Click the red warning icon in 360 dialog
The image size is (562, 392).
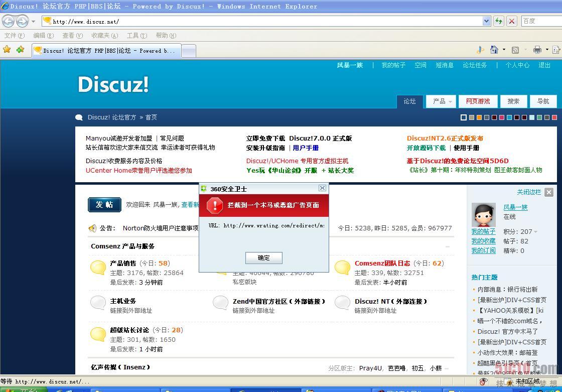(x=215, y=205)
